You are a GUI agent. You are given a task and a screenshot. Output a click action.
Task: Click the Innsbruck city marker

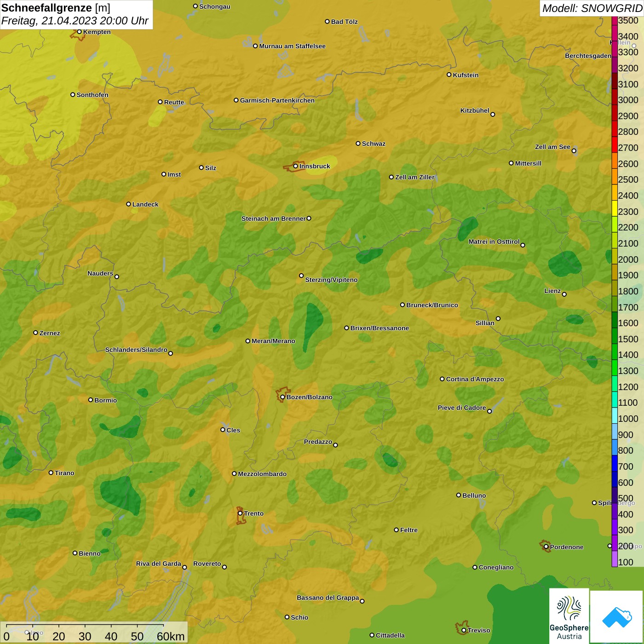click(296, 166)
